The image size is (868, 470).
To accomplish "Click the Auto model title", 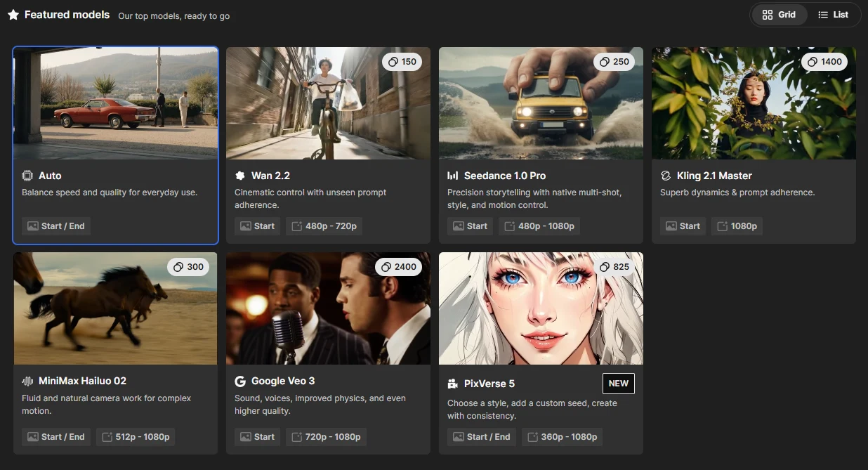I will pyautogui.click(x=50, y=176).
